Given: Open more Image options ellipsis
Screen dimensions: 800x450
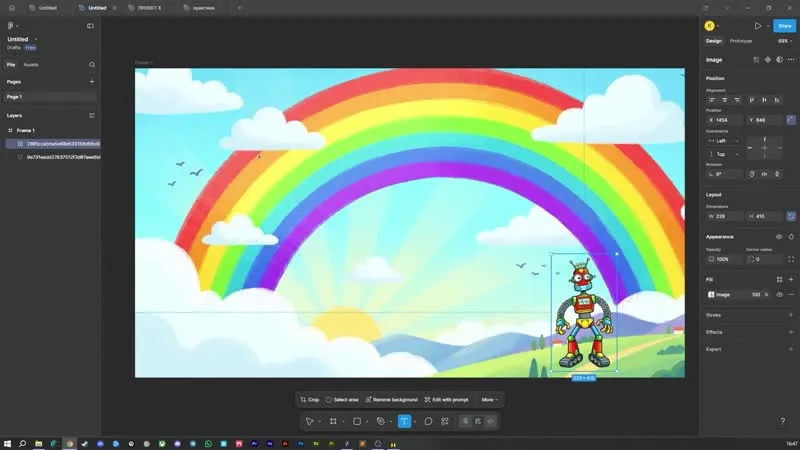Looking at the screenshot, I should point(791,60).
